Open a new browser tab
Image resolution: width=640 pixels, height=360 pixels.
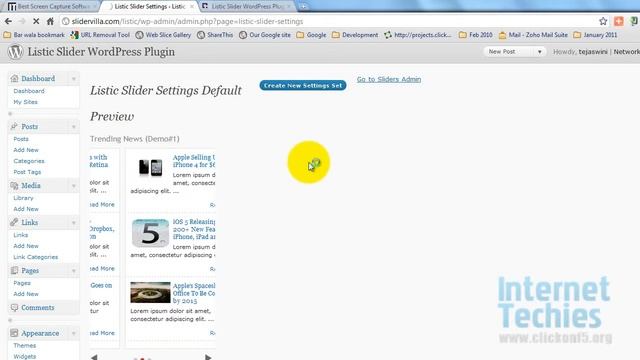[303, 7]
